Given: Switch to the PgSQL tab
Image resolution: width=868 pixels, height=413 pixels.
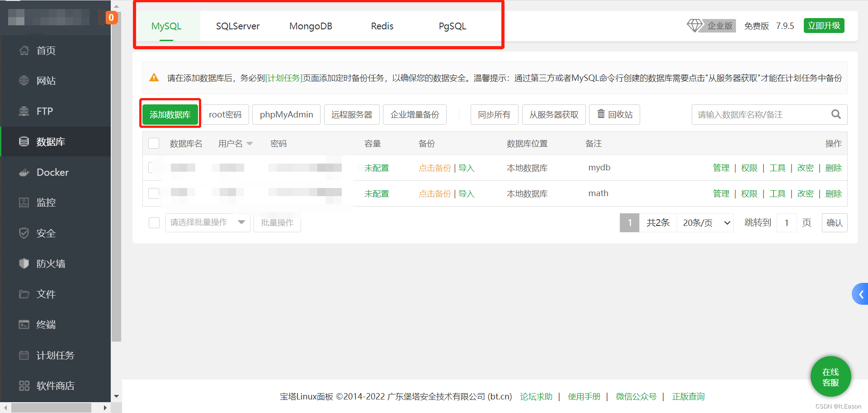Looking at the screenshot, I should point(453,26).
